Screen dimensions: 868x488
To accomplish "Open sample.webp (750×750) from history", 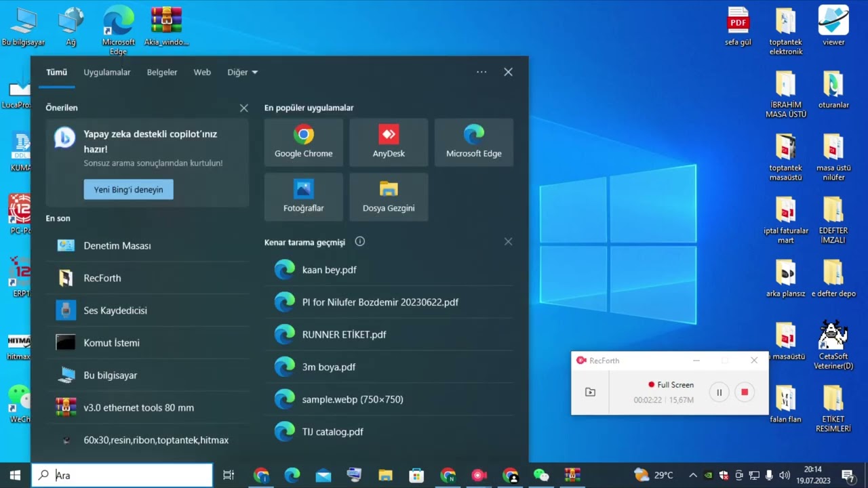I will pyautogui.click(x=389, y=399).
